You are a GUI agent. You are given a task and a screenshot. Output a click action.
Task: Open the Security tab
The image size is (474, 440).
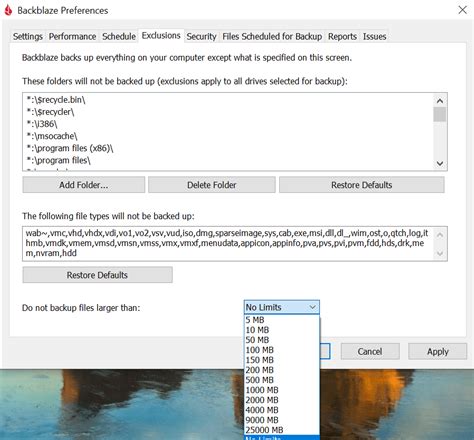click(201, 36)
